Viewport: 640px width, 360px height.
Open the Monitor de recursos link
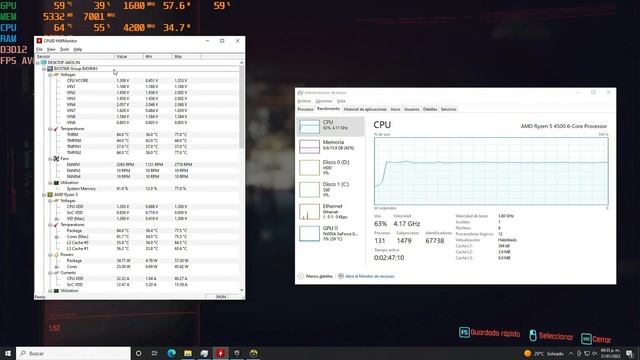point(370,276)
